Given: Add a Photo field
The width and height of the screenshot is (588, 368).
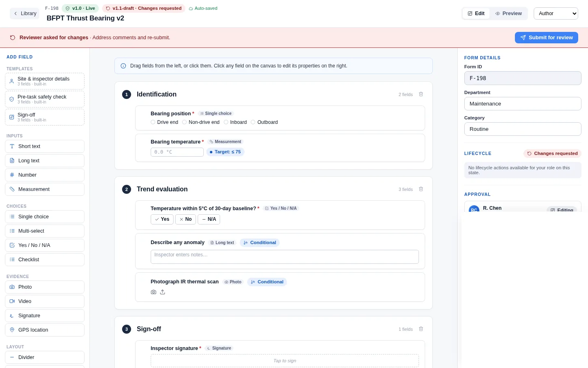Looking at the screenshot, I should [45, 287].
